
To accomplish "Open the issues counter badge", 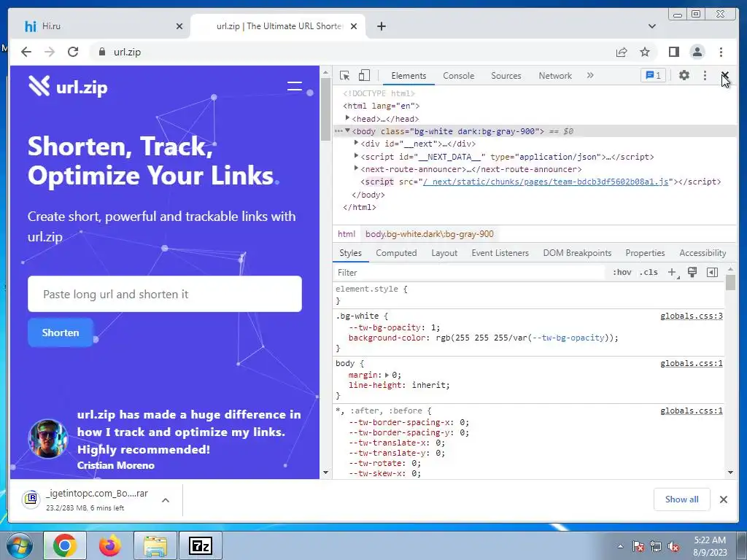I will (x=653, y=75).
